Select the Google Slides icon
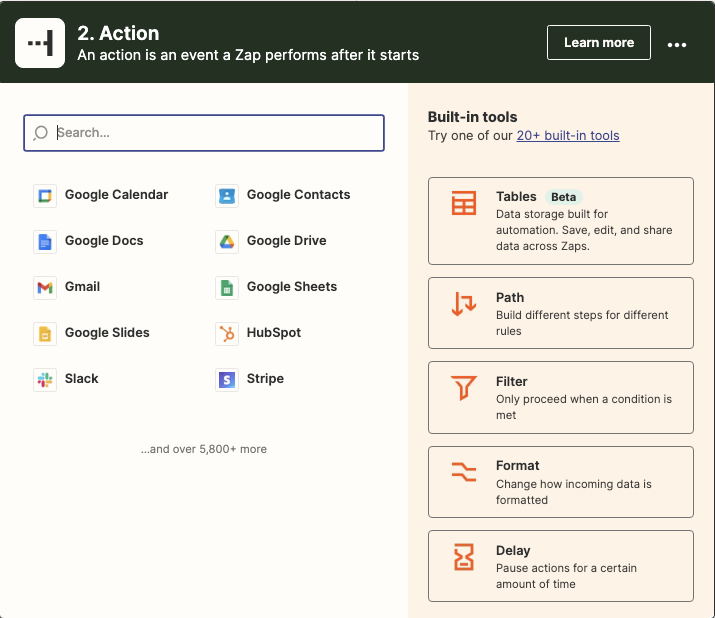The image size is (715, 618). point(45,334)
